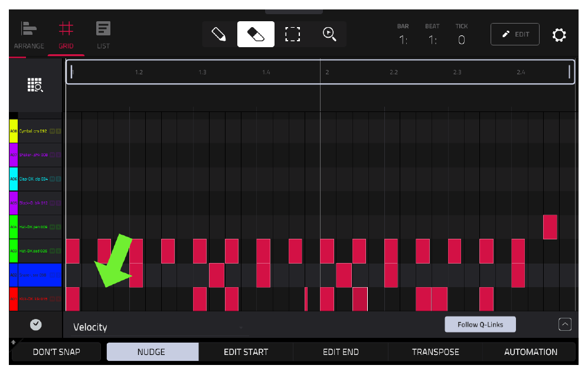Mute the Hat-DK.sed 026 pad
The height and width of the screenshot is (375, 588).
[52, 251]
